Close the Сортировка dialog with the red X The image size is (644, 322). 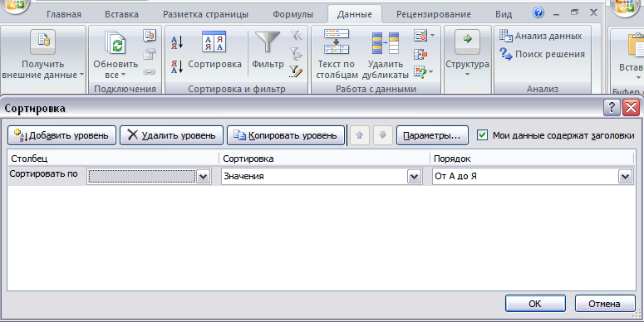(x=631, y=108)
